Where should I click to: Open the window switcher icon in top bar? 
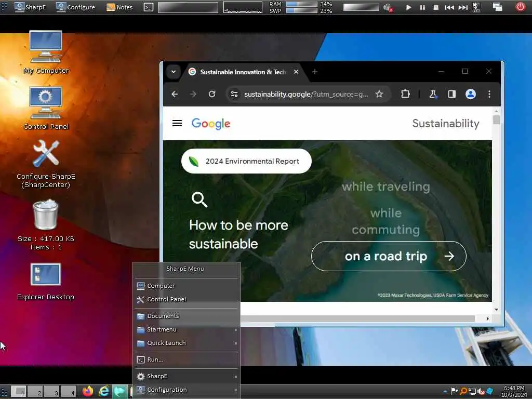[x=497, y=7]
